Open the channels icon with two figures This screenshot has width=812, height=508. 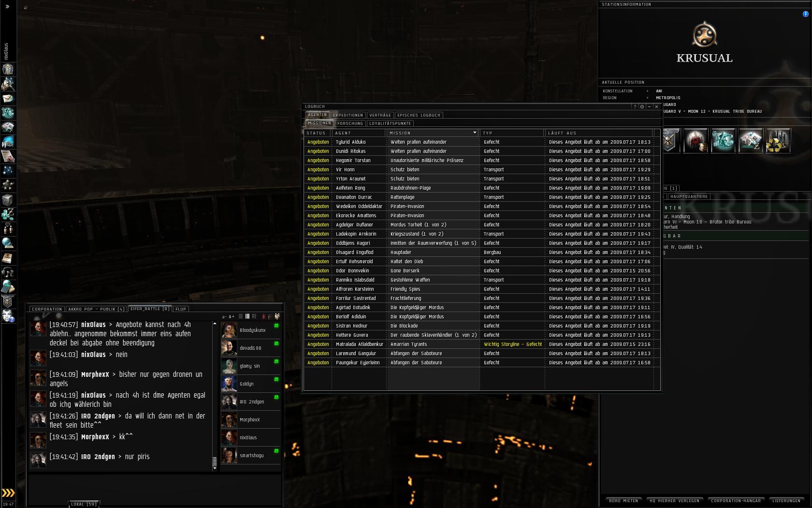8,229
